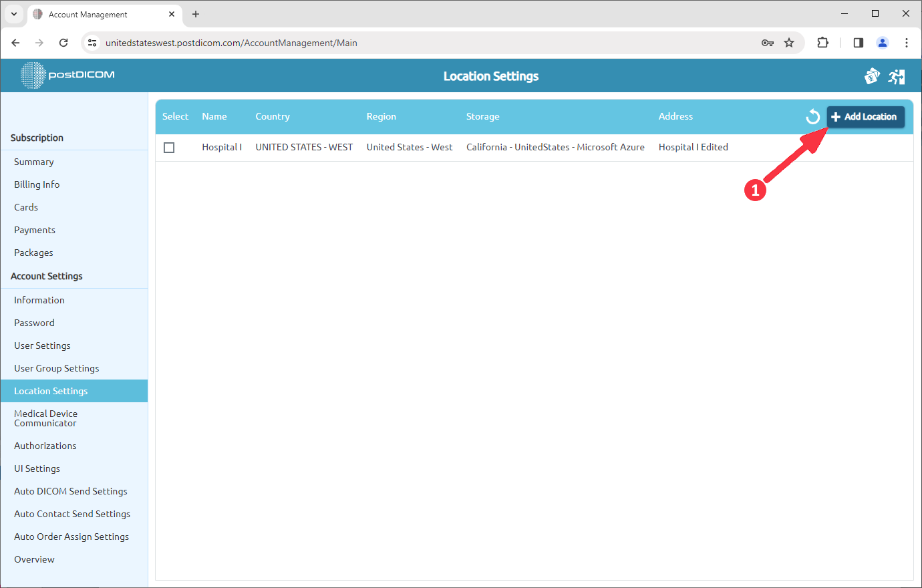Log out using the exit icon
The height and width of the screenshot is (588, 922).
click(x=897, y=76)
